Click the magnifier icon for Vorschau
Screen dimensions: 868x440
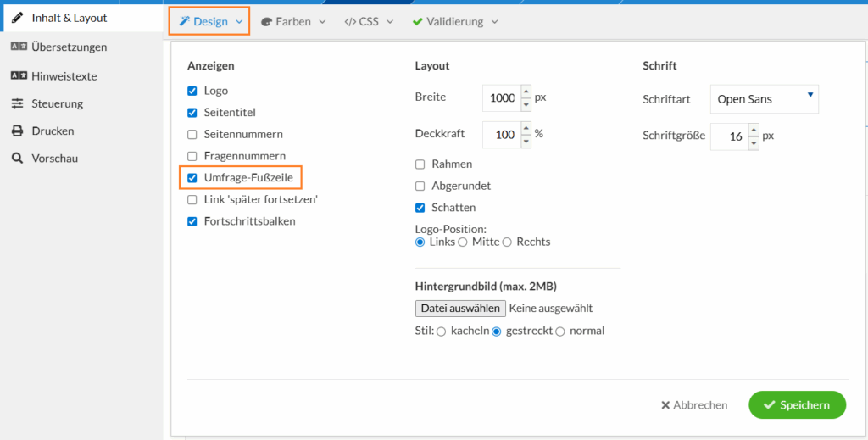[17, 159]
